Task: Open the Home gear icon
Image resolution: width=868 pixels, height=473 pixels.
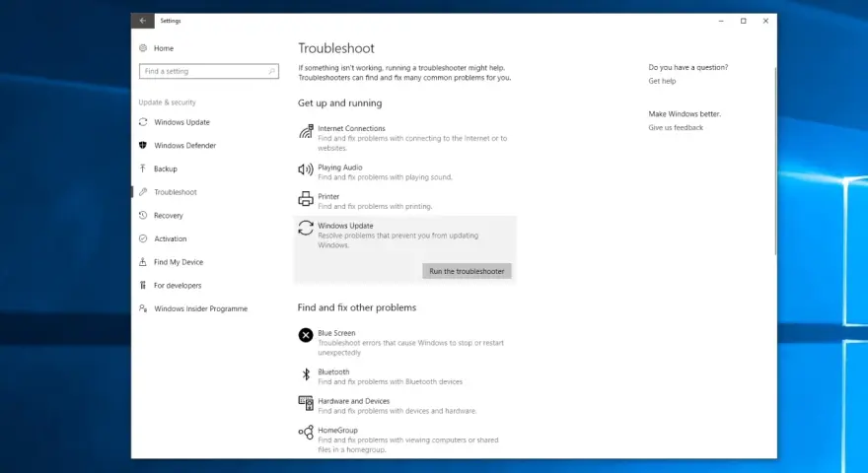Action: click(143, 48)
